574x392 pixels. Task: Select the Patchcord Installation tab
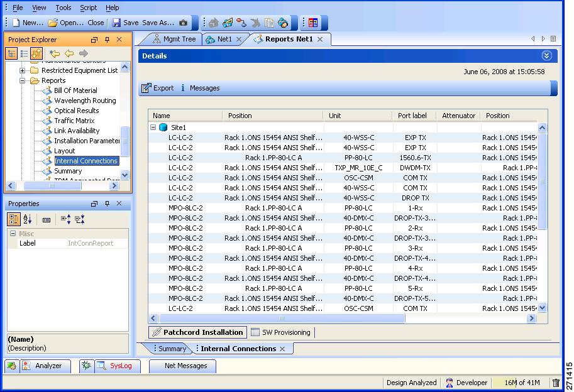[198, 332]
